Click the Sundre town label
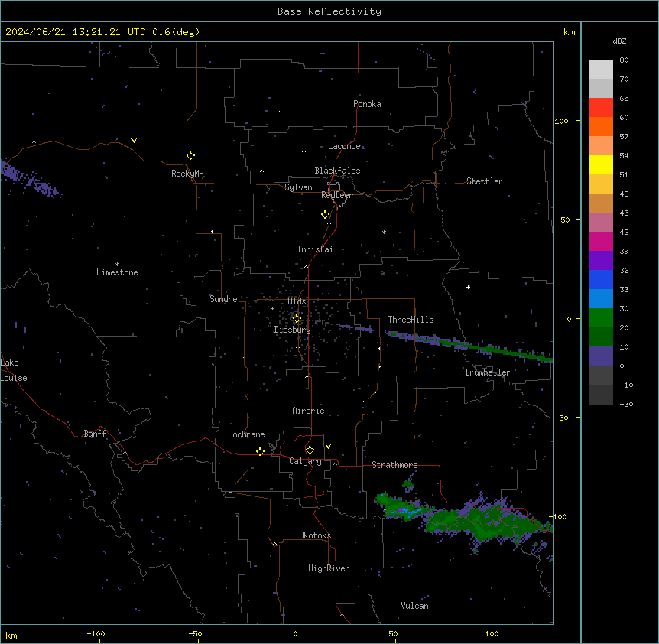 pyautogui.click(x=223, y=299)
